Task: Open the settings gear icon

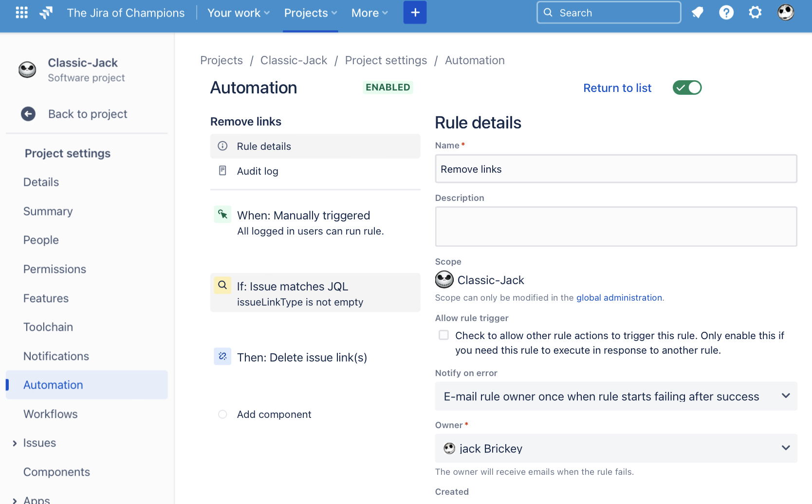Action: [755, 12]
